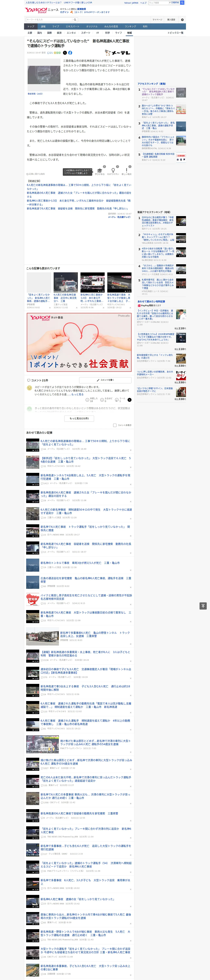Focus the キーワードを入力 search field

tap(50, 20)
